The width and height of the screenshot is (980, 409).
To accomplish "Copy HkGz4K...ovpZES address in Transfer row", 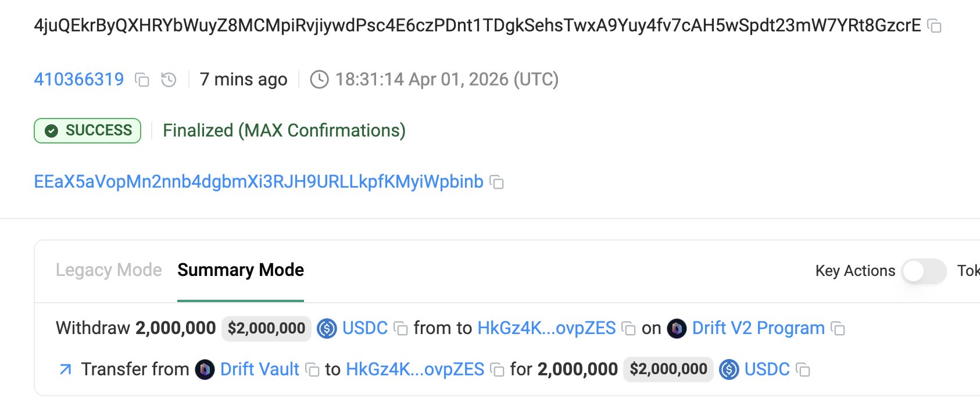I will click(x=497, y=370).
